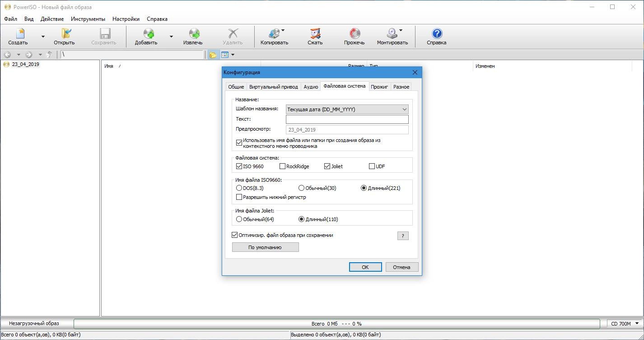Open the Back history dropdown arrow

(x=19, y=55)
